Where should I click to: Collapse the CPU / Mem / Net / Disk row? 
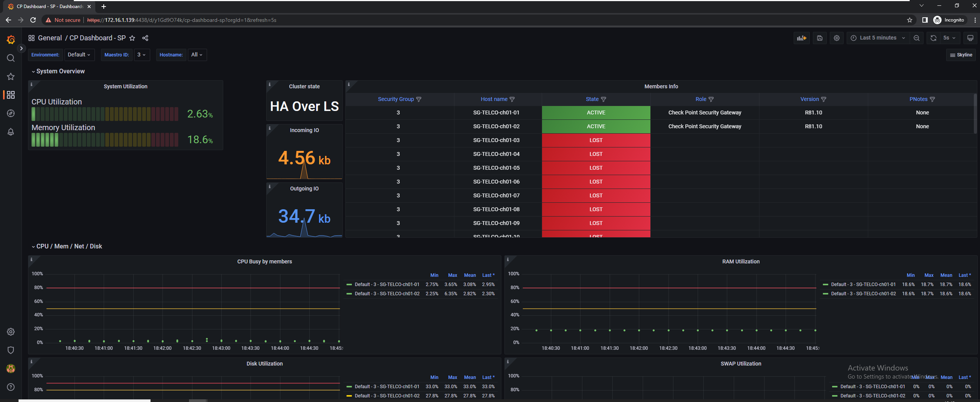[x=67, y=246]
